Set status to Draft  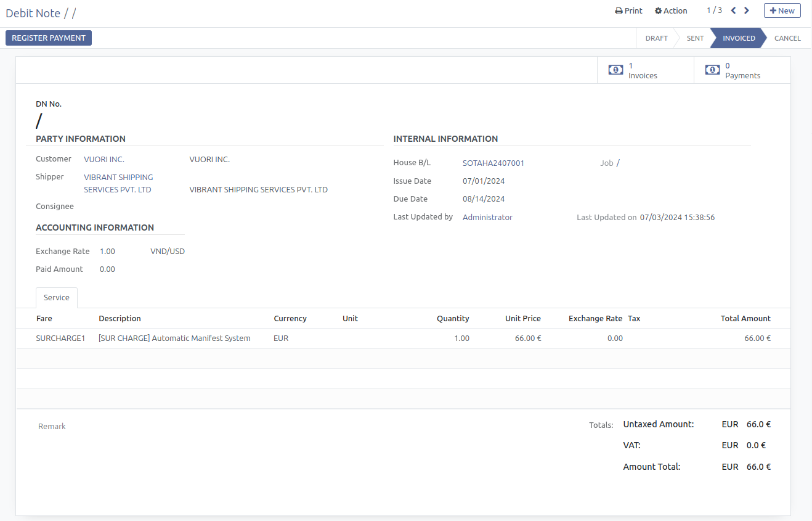[x=656, y=38]
